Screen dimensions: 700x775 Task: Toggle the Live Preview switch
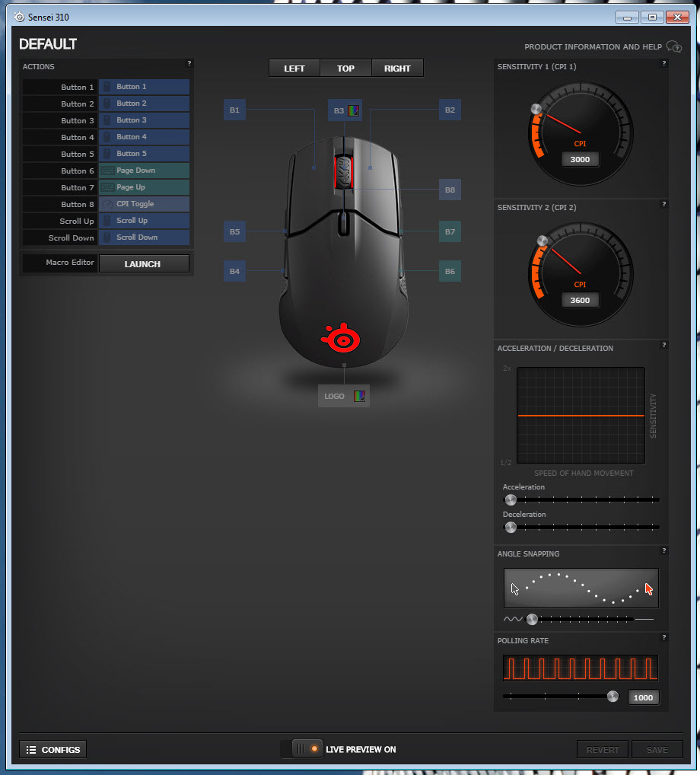coord(301,749)
